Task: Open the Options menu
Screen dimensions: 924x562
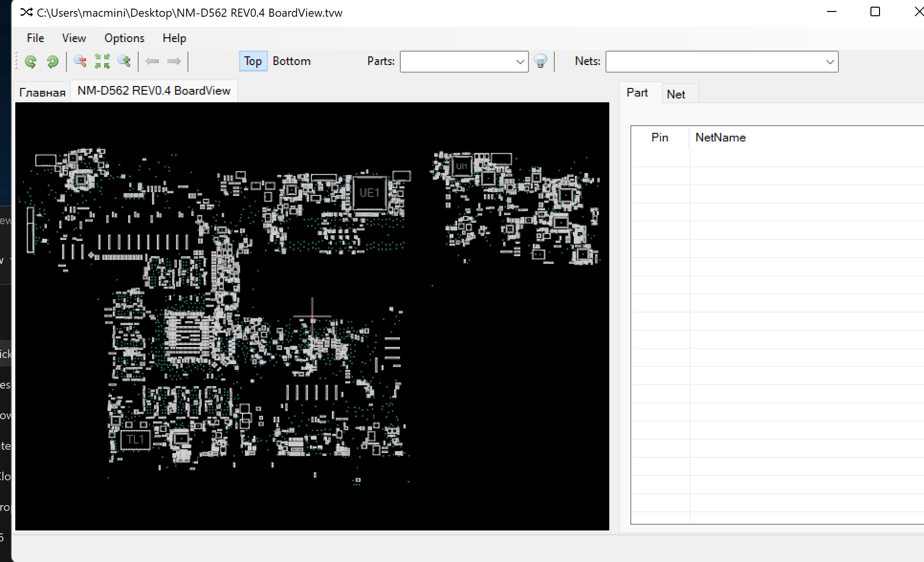Action: point(124,38)
